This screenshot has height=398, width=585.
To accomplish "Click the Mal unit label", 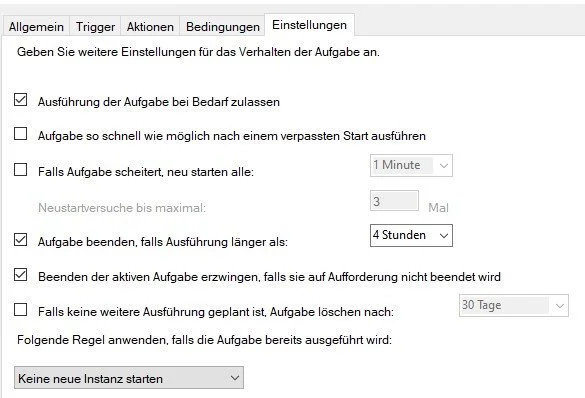I will pos(438,207).
